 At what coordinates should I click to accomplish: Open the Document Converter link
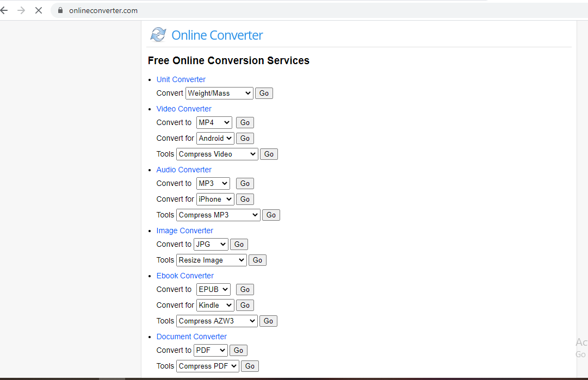click(x=191, y=337)
